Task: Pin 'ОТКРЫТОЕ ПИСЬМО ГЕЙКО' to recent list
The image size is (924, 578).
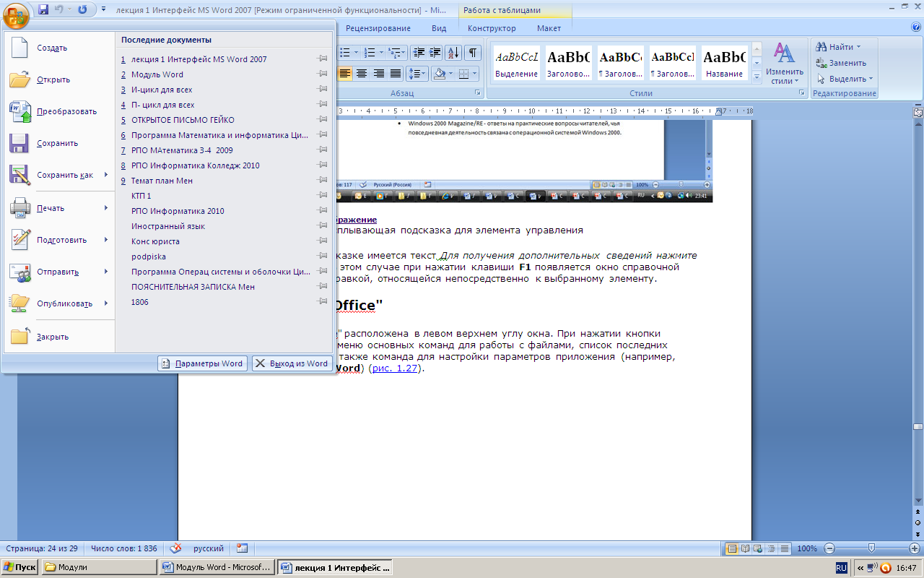Action: (323, 120)
